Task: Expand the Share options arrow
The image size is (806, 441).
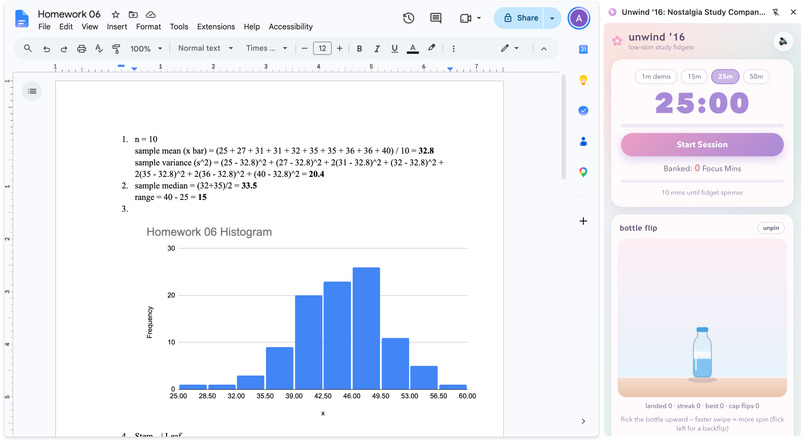Action: point(552,18)
